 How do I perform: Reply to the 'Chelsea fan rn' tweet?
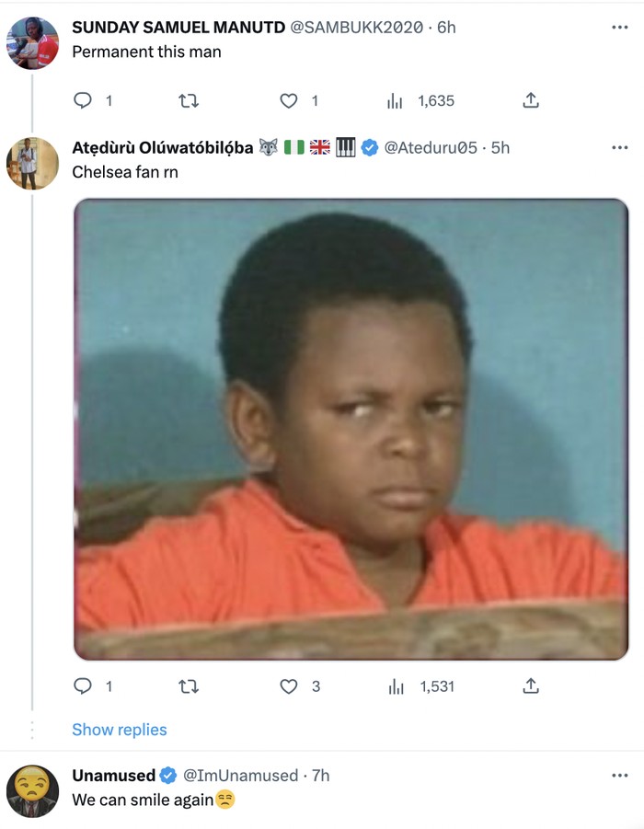coord(83,685)
